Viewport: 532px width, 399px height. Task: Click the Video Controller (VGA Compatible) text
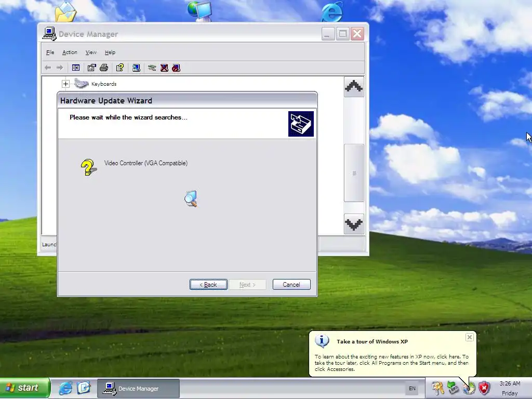click(146, 163)
